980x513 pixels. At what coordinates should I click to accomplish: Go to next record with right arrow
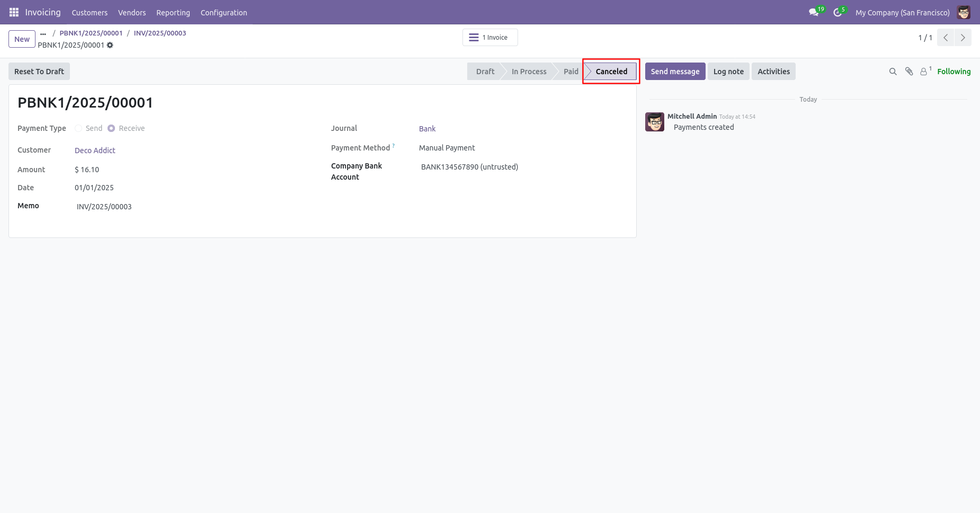(963, 38)
